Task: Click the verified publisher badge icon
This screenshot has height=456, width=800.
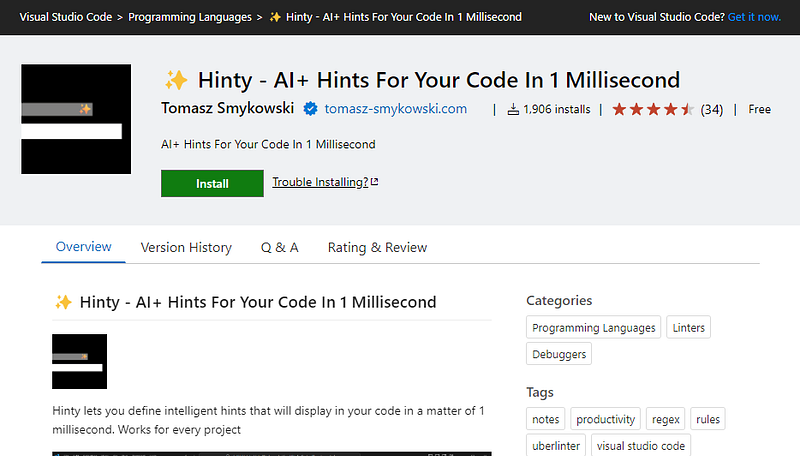Action: click(310, 109)
